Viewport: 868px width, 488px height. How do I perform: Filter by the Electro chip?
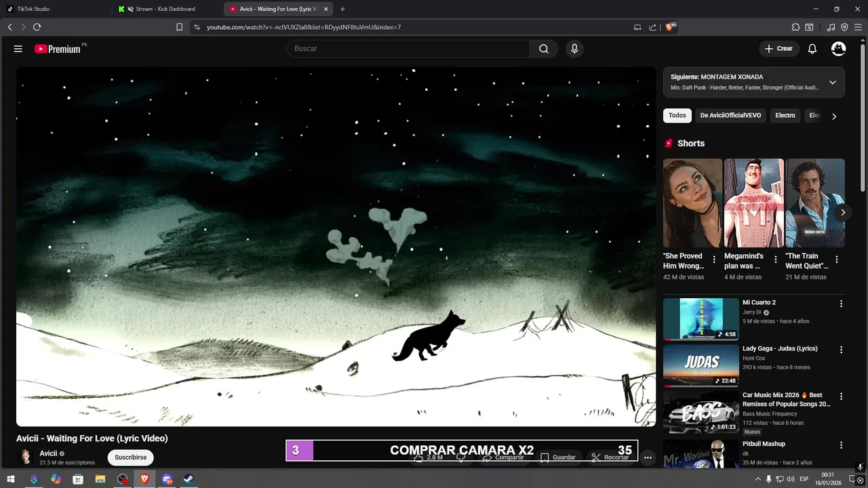(785, 116)
